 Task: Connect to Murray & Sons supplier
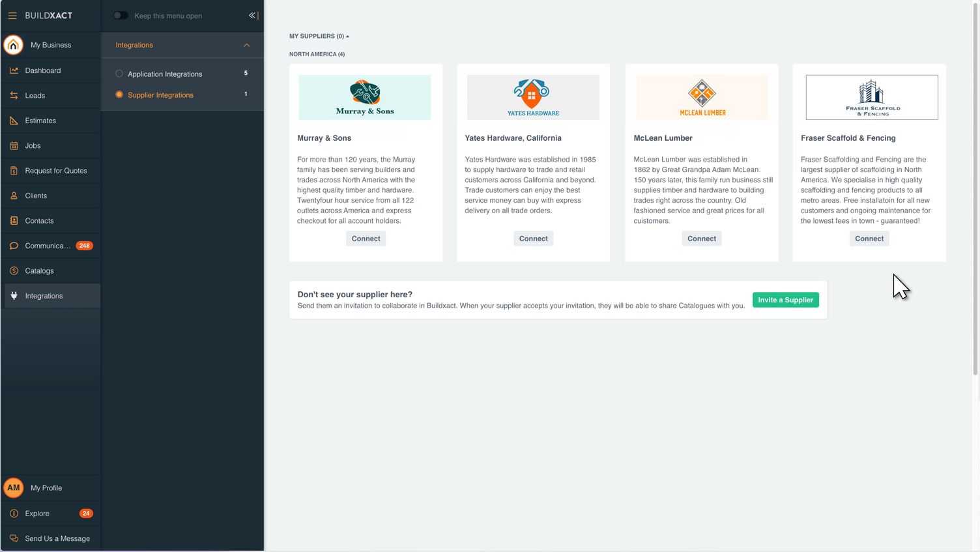click(366, 239)
